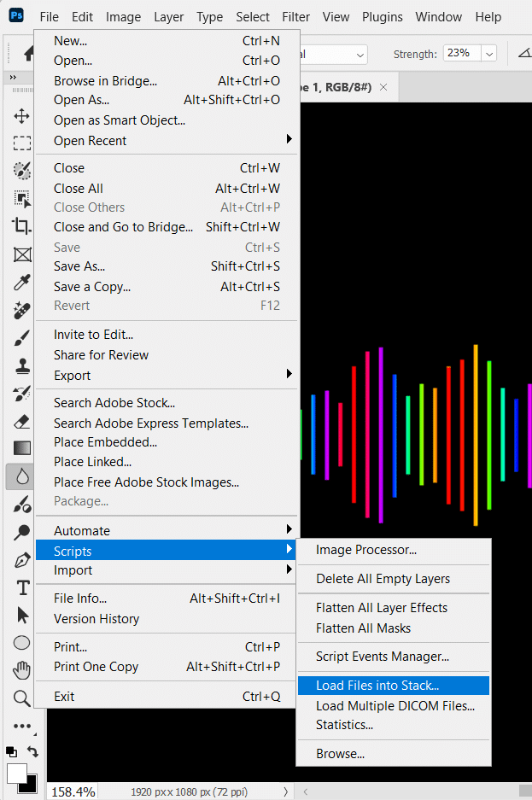Image resolution: width=532 pixels, height=800 pixels.
Task: Select the Eyedropper tool
Action: click(x=21, y=282)
